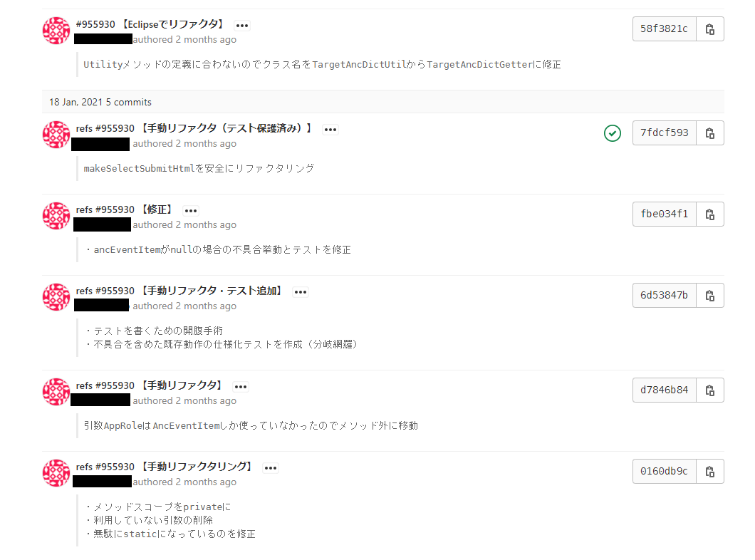The width and height of the screenshot is (755, 560).
Task: Click avatar of 手動リファクタリング commit author
Action: coord(56,473)
